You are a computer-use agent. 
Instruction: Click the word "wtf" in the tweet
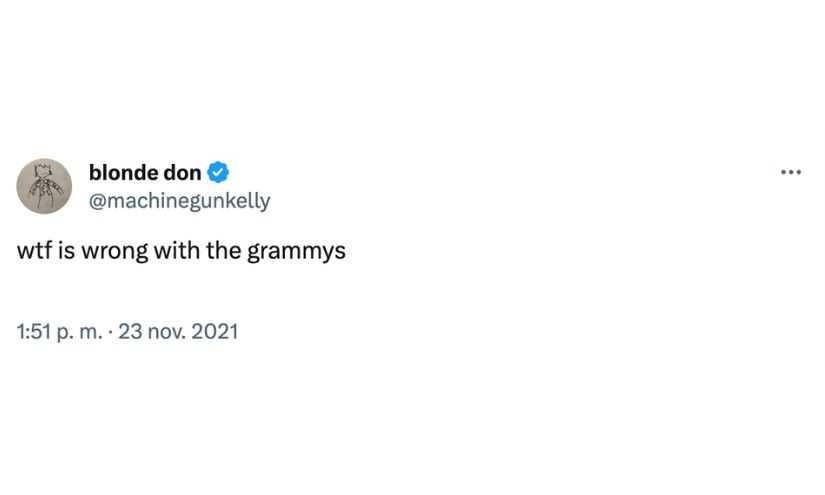pyautogui.click(x=33, y=250)
